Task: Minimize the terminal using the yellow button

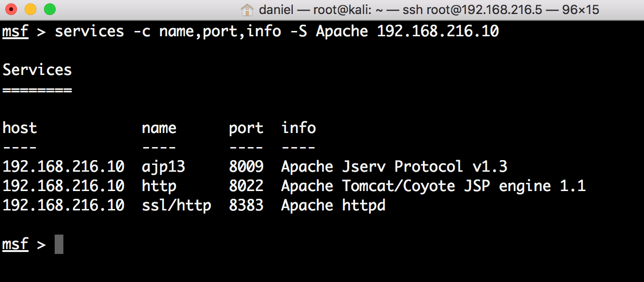Action: (30, 9)
